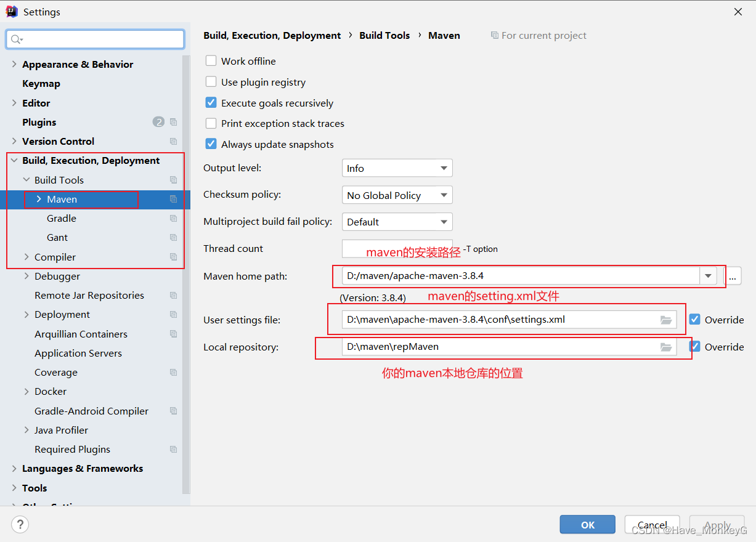756x542 pixels.
Task: Uncheck Always update snapshots
Action: click(211, 144)
